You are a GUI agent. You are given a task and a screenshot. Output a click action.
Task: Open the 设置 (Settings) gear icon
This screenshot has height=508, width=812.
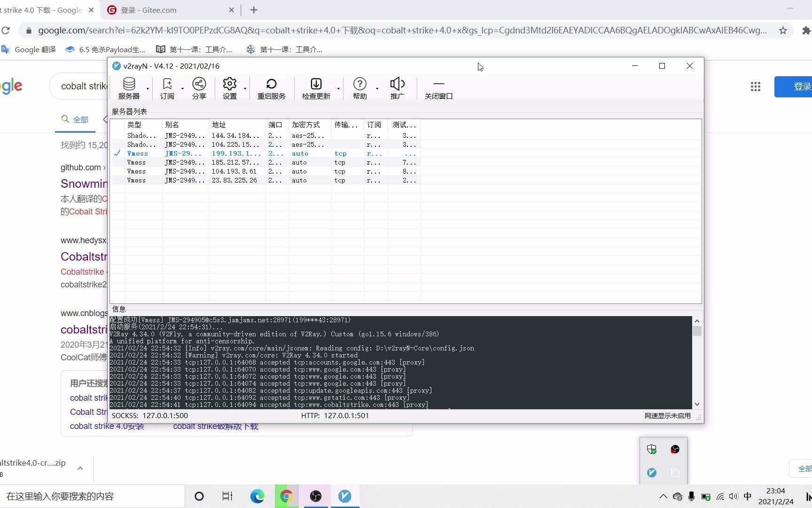(x=230, y=88)
